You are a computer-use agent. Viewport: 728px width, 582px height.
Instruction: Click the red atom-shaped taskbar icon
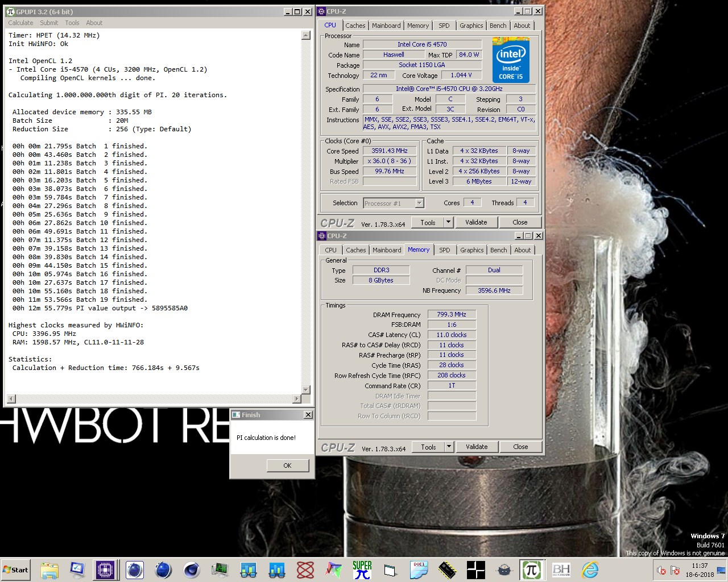[x=305, y=570]
